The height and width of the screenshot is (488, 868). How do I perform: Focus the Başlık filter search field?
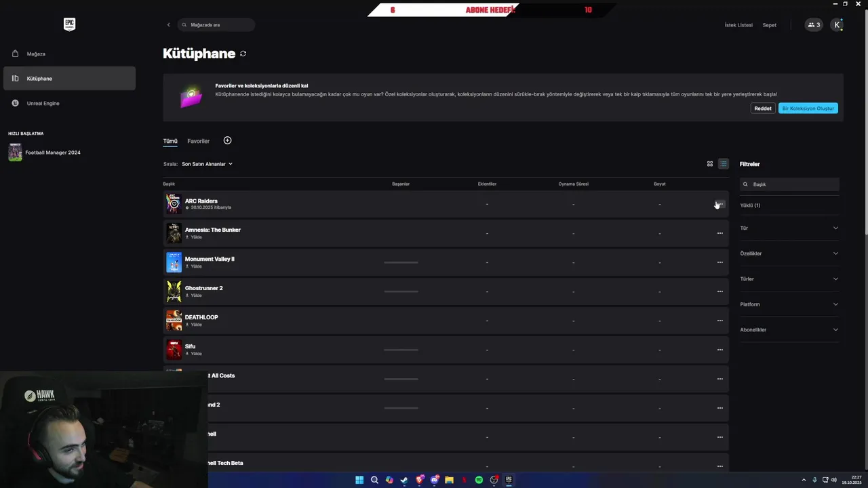pos(789,184)
